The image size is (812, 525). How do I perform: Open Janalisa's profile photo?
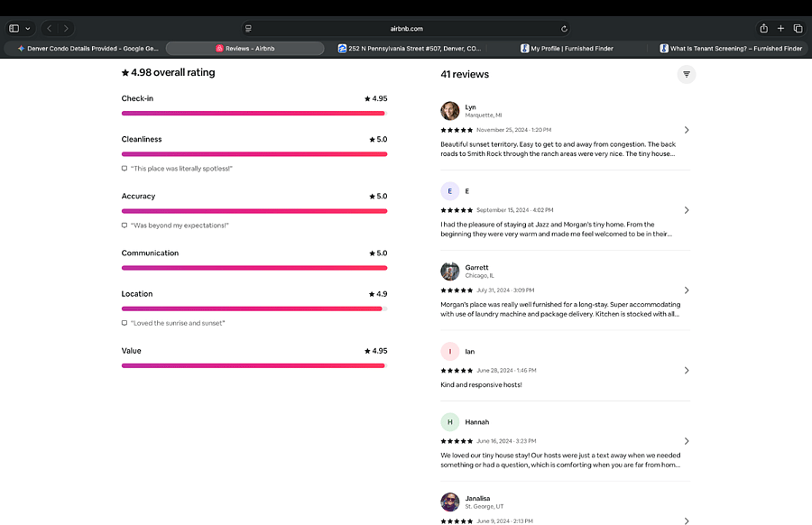click(x=450, y=502)
